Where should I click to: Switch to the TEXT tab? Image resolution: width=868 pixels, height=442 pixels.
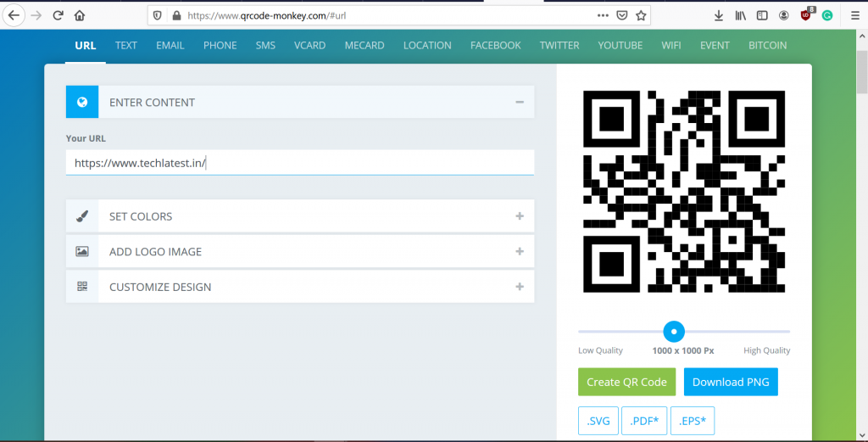point(126,46)
